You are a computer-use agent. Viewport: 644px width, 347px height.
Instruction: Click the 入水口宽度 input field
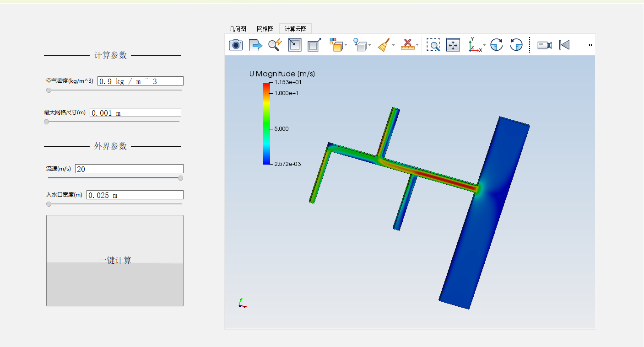(x=135, y=195)
